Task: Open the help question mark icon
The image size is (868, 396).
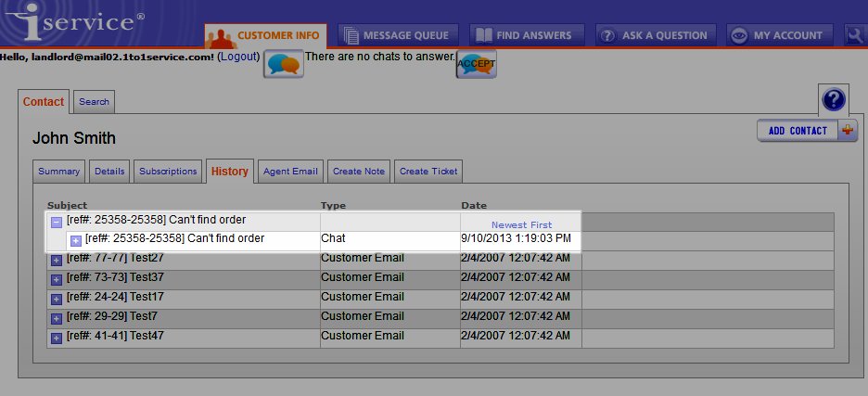Action: click(834, 99)
